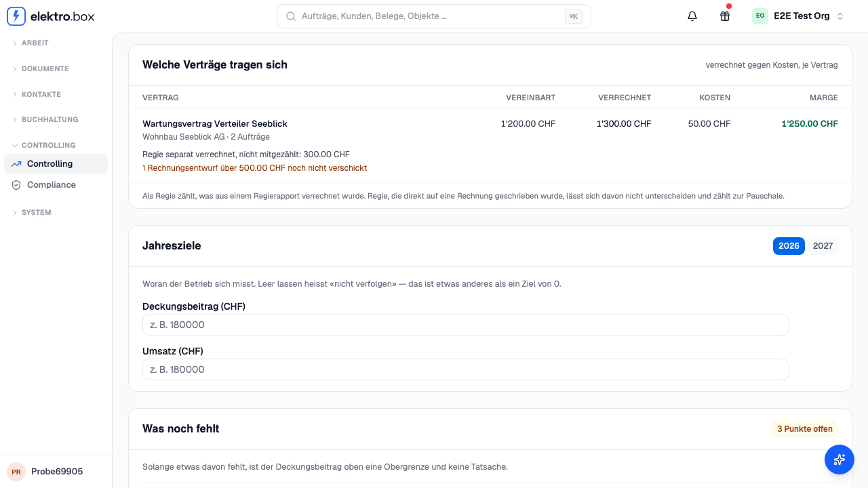Click the search magnifier icon
Viewport: 868px width, 488px height.
pos(291,16)
